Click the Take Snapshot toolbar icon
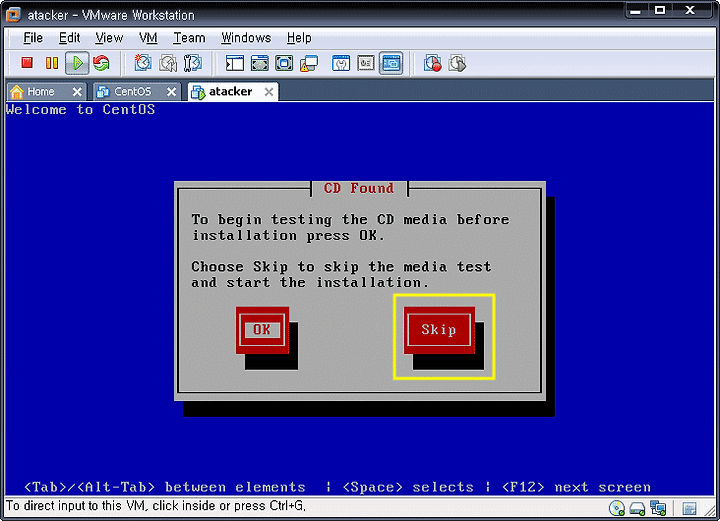 (x=143, y=63)
